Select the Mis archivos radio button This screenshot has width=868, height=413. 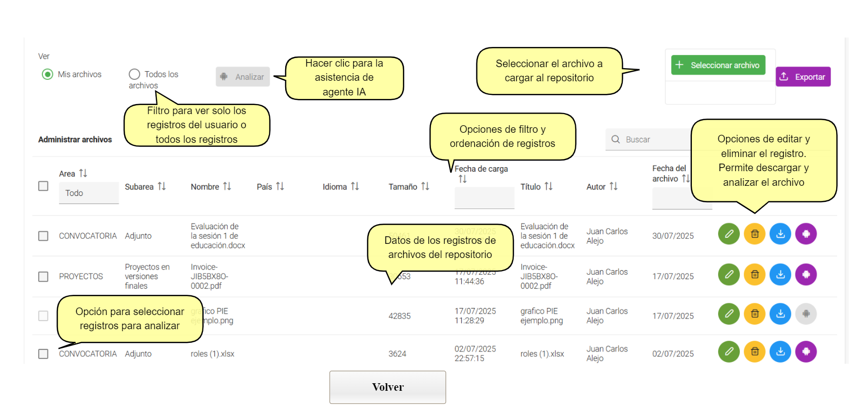[x=47, y=75]
